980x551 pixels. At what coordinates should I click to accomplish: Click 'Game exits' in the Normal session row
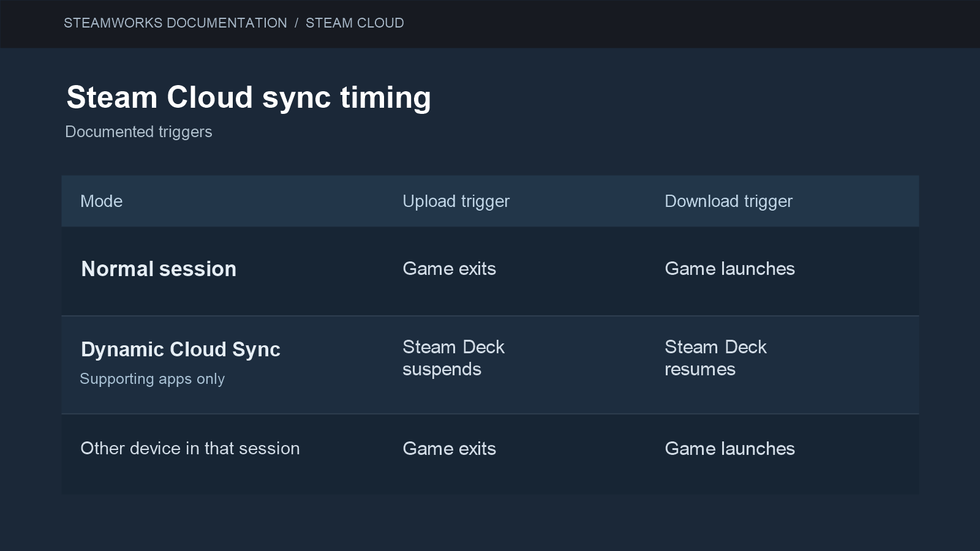click(x=449, y=269)
